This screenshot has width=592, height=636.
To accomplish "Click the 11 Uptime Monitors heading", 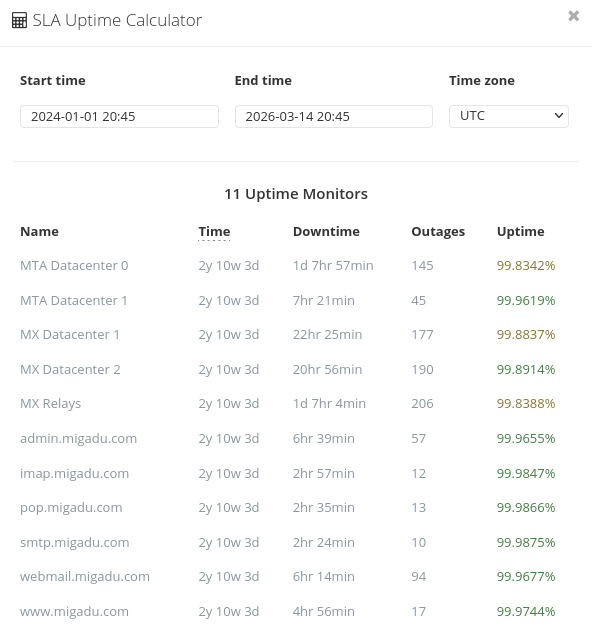I will (296, 194).
